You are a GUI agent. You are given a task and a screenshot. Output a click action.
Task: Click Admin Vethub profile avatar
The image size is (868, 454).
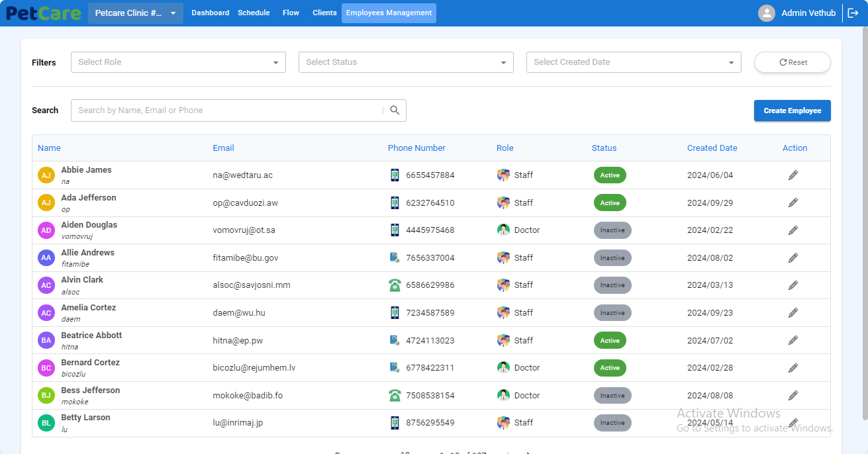pyautogui.click(x=766, y=13)
